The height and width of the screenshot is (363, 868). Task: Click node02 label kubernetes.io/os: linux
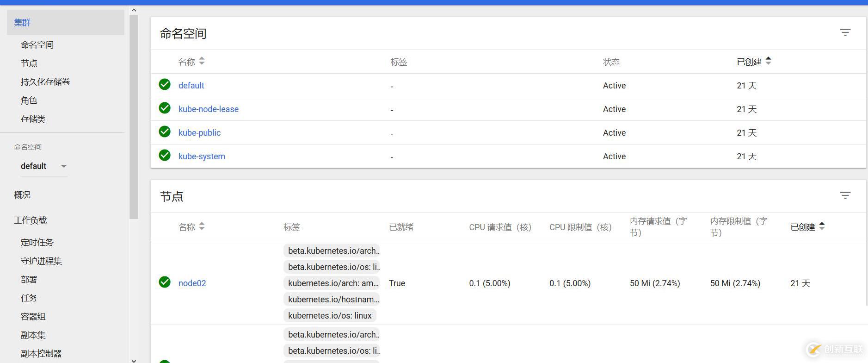coord(330,316)
